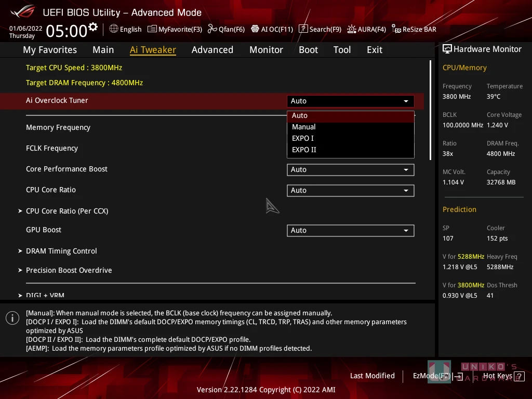Switch to EzMode(F7)
The image size is (532, 399).
tap(431, 376)
